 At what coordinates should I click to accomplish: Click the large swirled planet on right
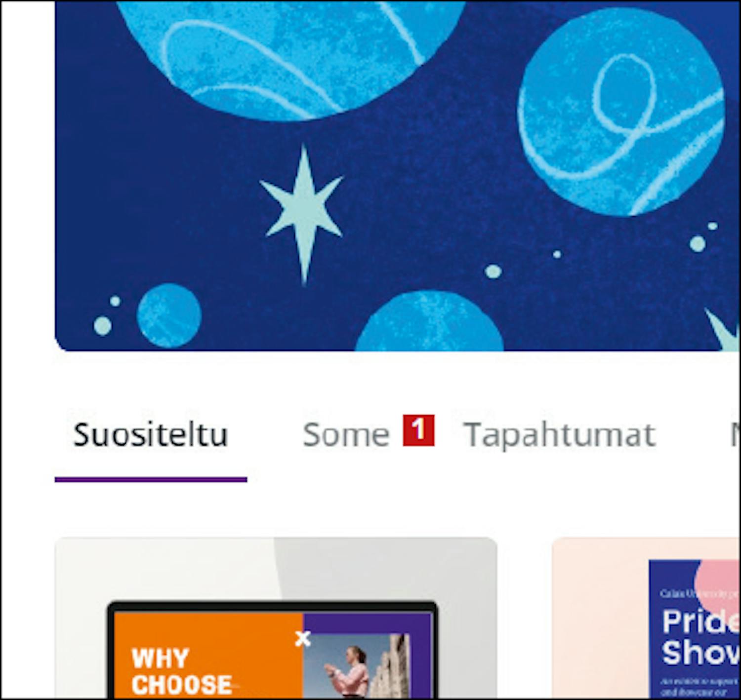pos(621,112)
